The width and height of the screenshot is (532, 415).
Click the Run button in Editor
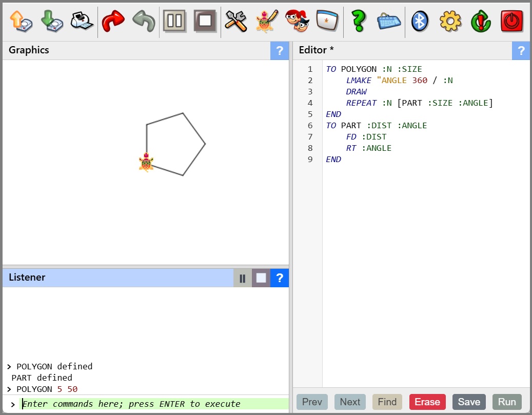(x=507, y=402)
